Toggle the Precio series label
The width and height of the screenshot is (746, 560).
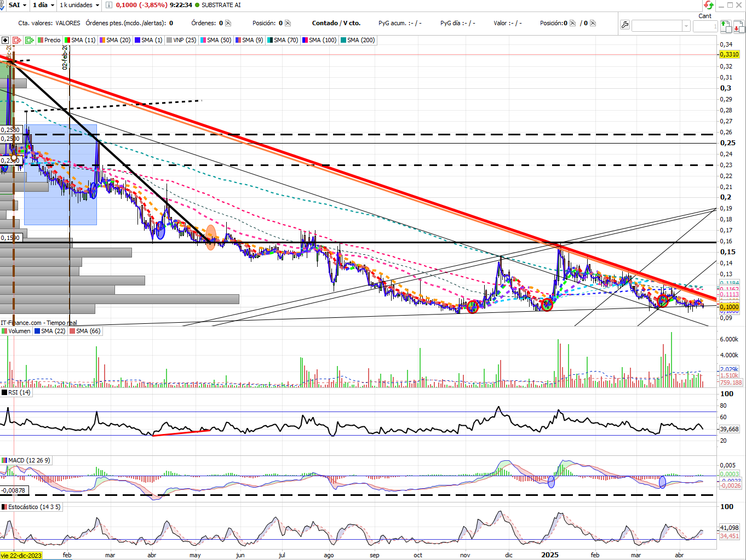click(x=49, y=40)
